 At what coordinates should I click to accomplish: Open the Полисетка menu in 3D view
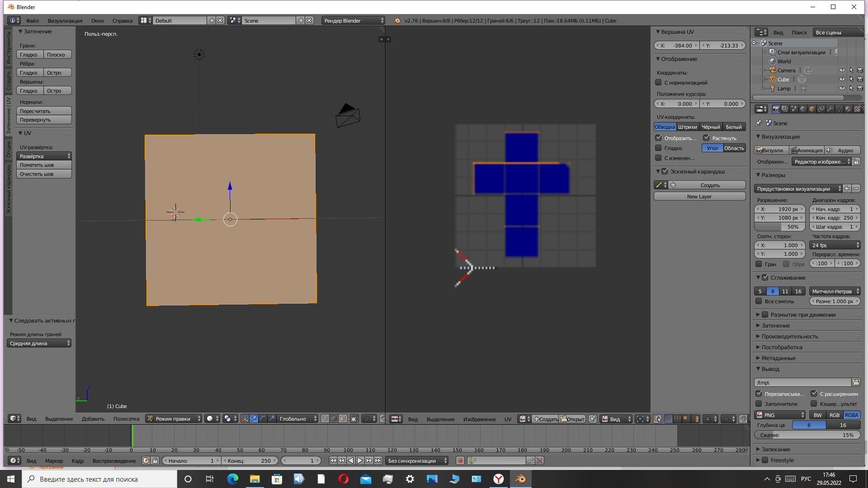[126, 419]
